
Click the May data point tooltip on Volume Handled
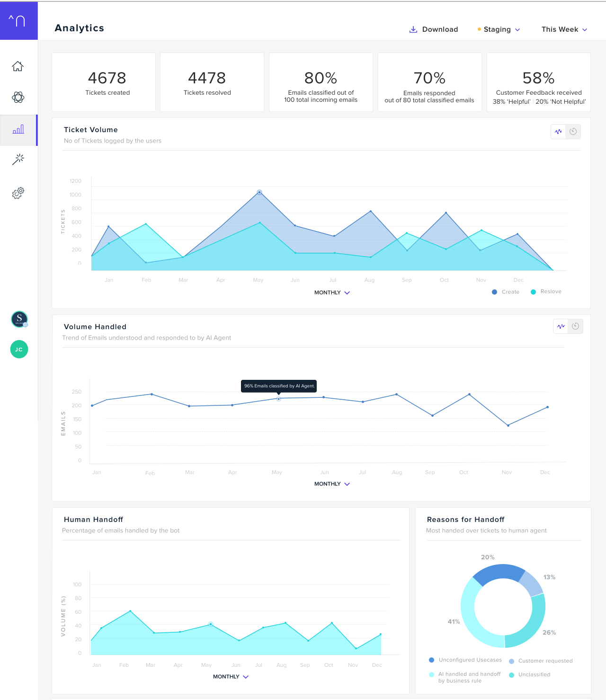pos(279,386)
